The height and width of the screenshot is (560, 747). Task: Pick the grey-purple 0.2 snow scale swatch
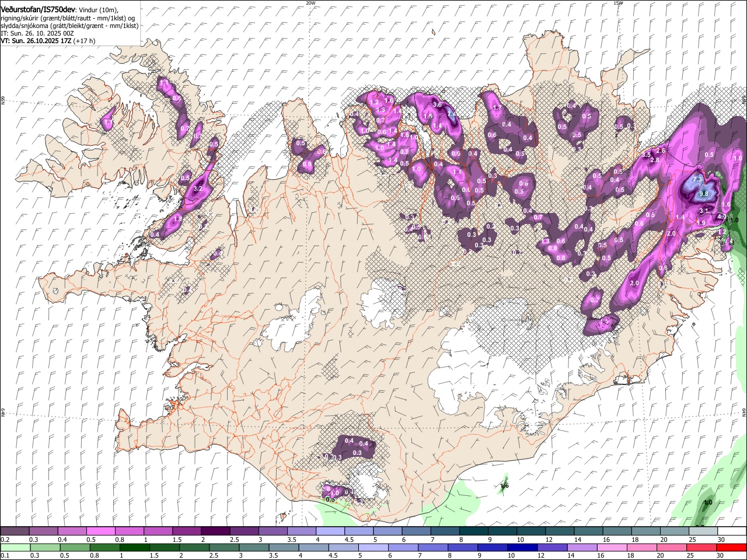click(x=15, y=531)
